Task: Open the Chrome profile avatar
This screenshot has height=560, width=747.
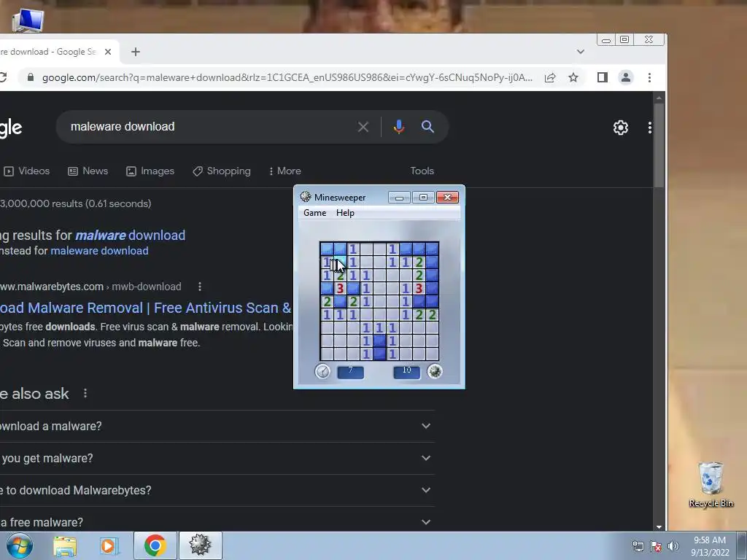Action: pos(625,77)
